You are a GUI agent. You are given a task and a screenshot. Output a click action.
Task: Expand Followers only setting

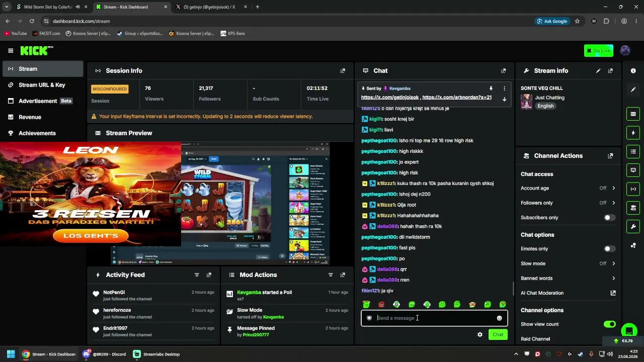[613, 203]
